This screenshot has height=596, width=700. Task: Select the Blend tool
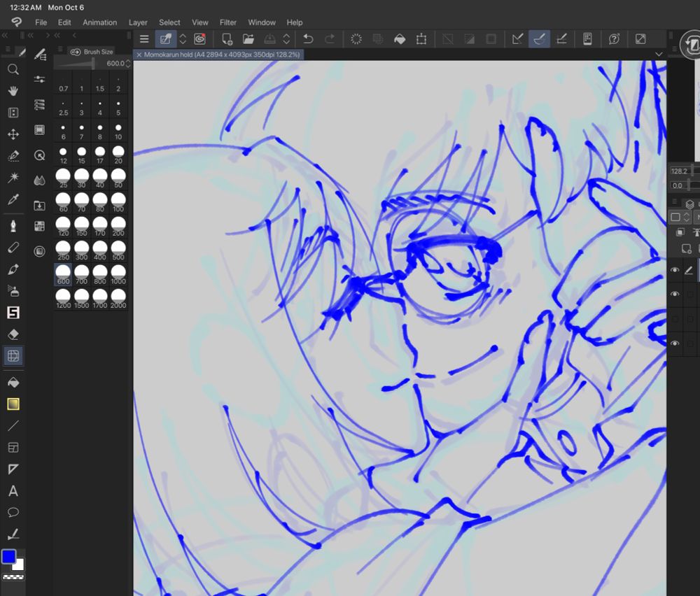pos(13,356)
